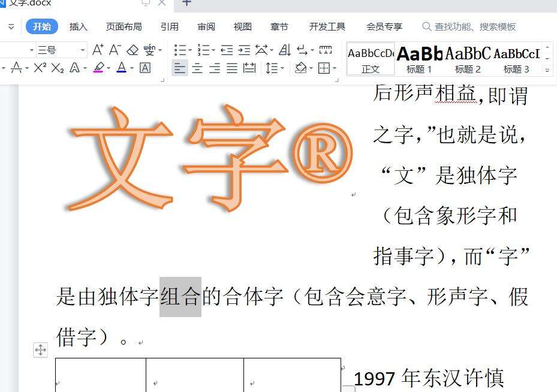Toggle subscript X₂
The height and width of the screenshot is (392, 557).
[57, 68]
